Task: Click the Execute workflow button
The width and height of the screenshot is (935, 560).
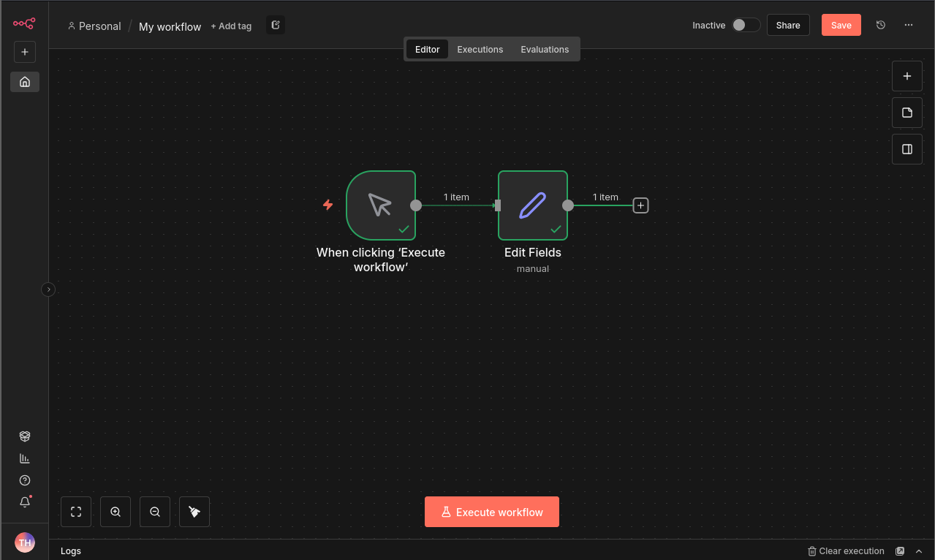Action: pos(492,512)
